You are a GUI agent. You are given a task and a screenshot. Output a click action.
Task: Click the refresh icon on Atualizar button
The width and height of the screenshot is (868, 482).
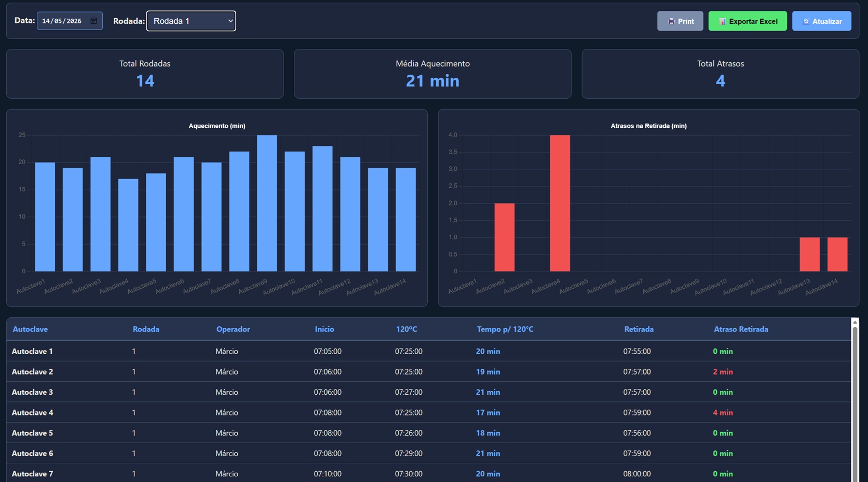click(806, 21)
